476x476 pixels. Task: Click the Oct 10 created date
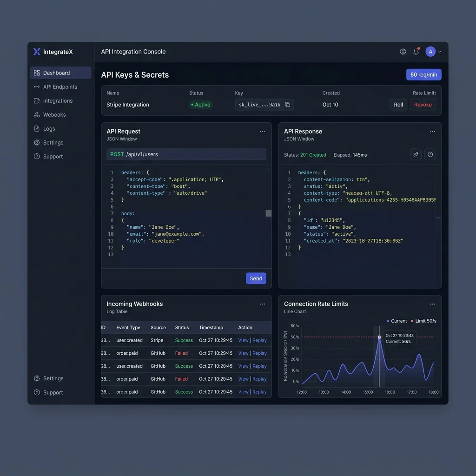click(331, 105)
